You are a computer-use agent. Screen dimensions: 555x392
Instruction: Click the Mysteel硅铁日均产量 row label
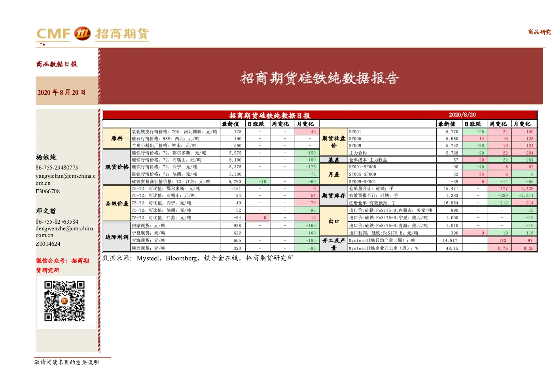(x=382, y=240)
